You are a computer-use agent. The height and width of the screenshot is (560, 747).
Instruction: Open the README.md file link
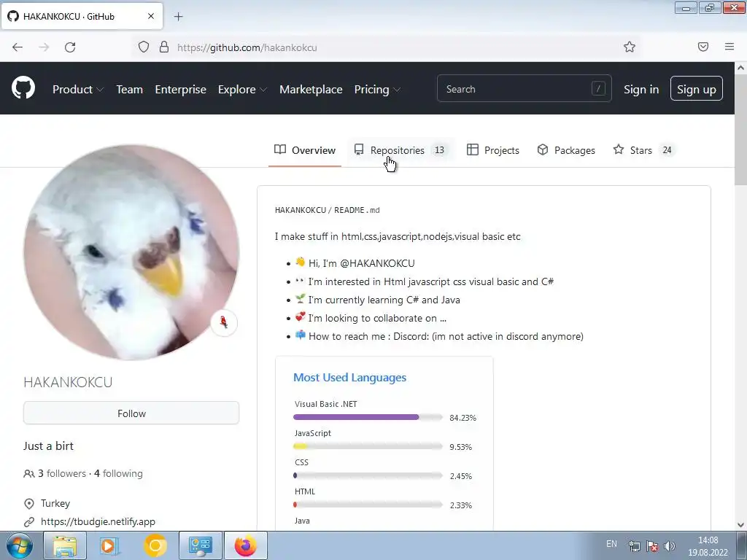[x=357, y=210]
